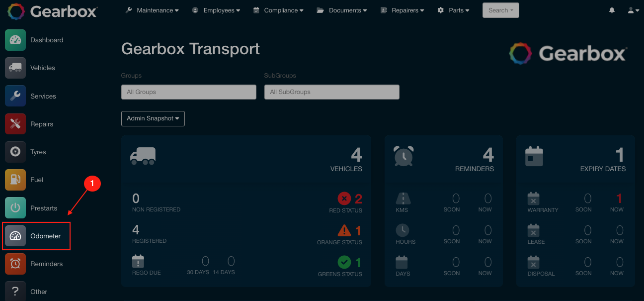Viewport: 644px width, 301px height.
Task: Click the rego due 14 days count
Action: [x=231, y=261]
